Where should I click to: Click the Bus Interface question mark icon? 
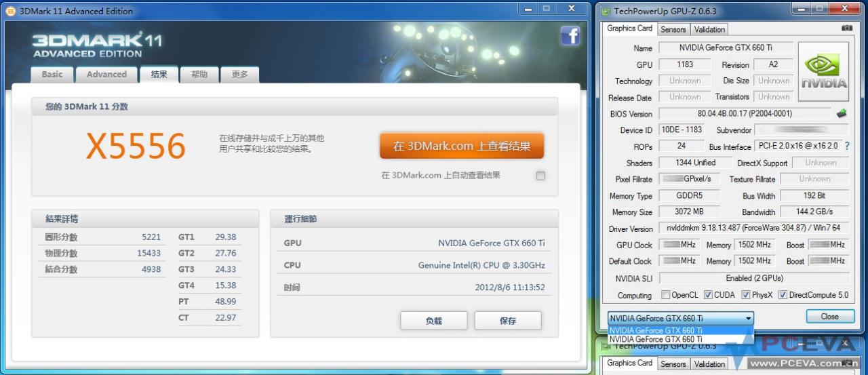847,146
